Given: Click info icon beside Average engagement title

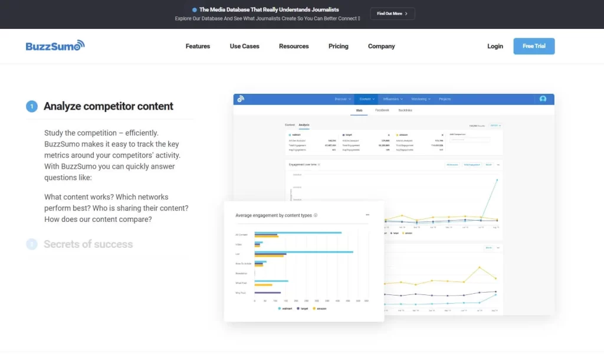Looking at the screenshot, I should [316, 215].
